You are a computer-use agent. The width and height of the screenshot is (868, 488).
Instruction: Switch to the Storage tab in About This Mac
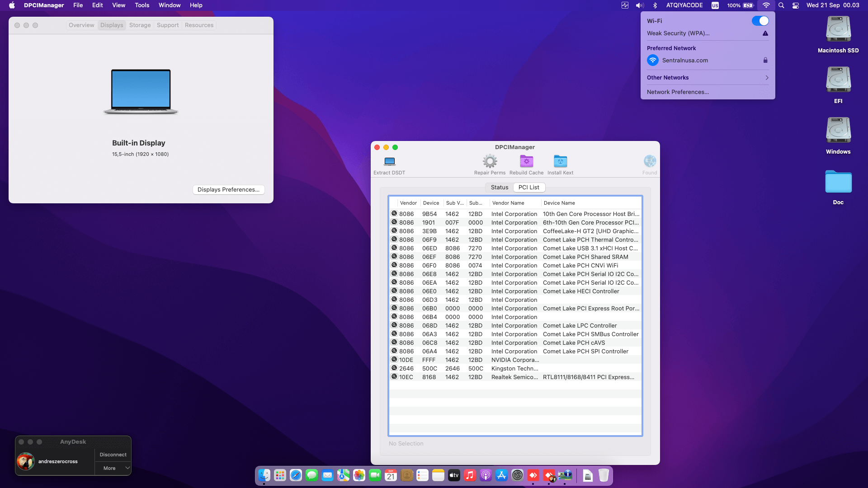click(x=140, y=25)
